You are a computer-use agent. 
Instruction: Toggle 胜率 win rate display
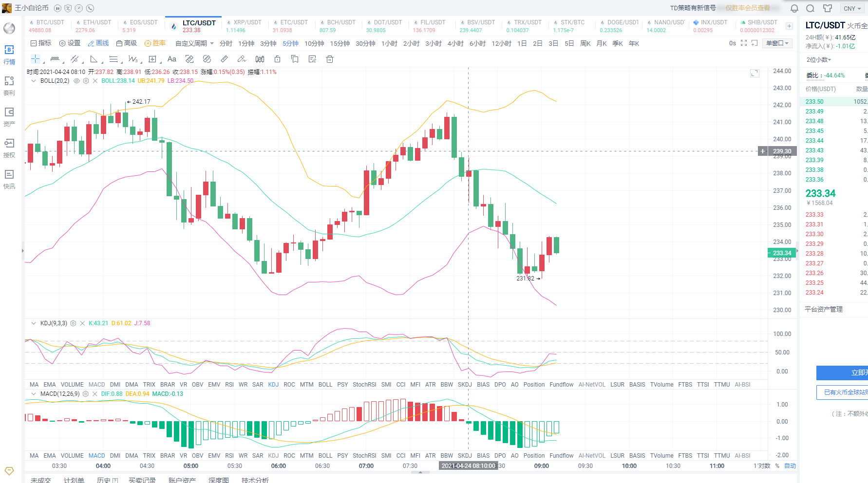pos(155,43)
